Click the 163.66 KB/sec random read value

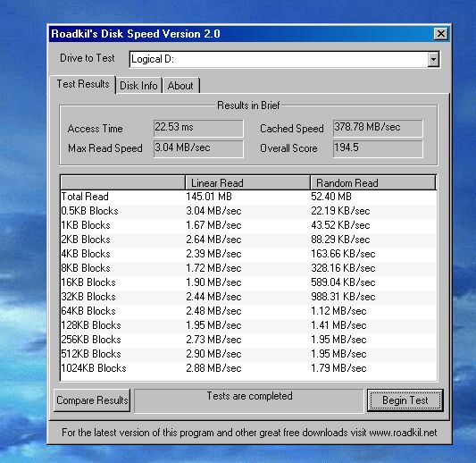[x=343, y=254]
